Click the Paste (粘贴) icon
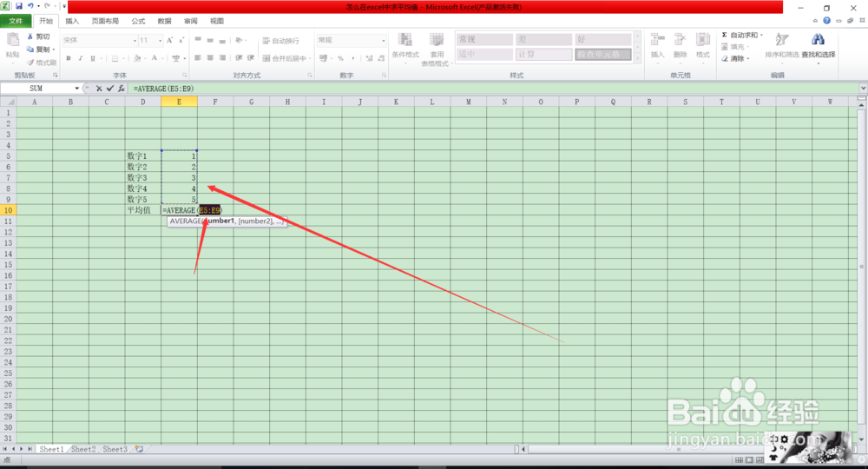 (13, 40)
